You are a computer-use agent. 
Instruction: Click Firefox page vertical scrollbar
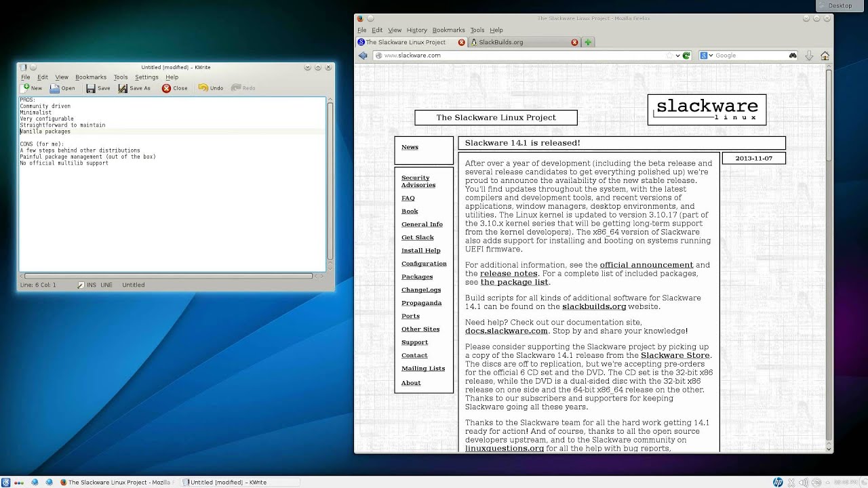(829, 115)
